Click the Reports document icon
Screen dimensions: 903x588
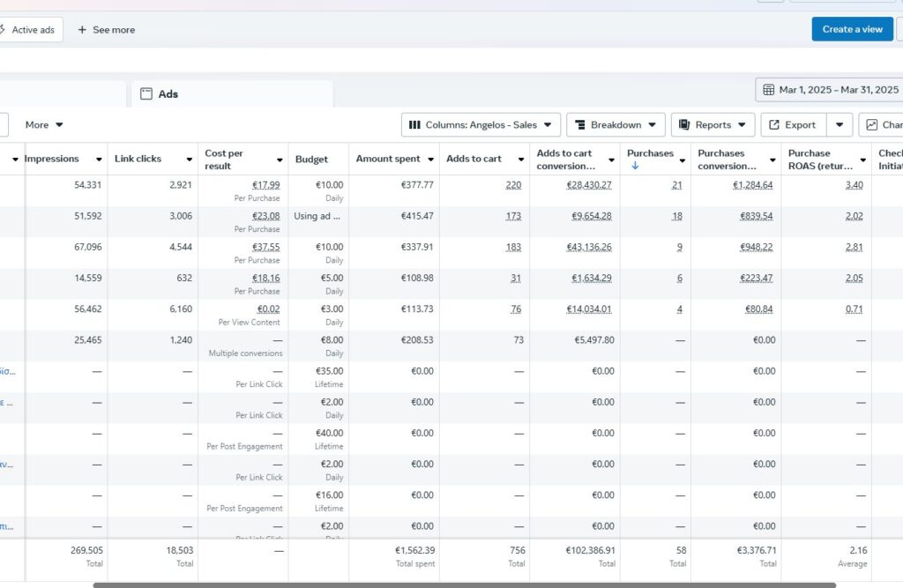tap(684, 125)
